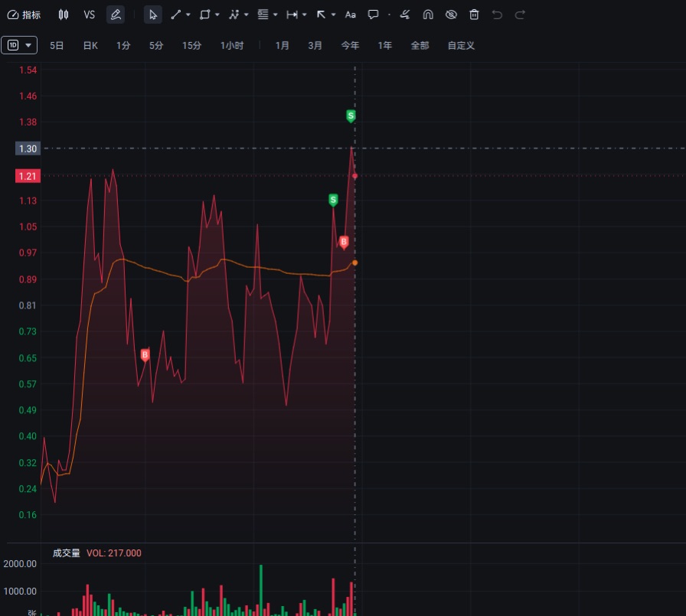Expand the rectangle shape dropdown arrow
Image resolution: width=686 pixels, height=616 pixels.
coord(217,15)
